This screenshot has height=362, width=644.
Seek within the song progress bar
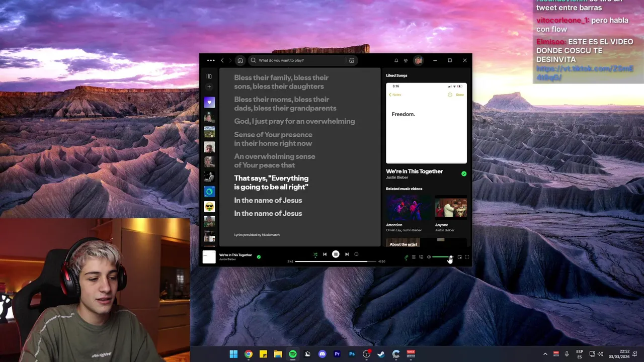click(x=336, y=261)
